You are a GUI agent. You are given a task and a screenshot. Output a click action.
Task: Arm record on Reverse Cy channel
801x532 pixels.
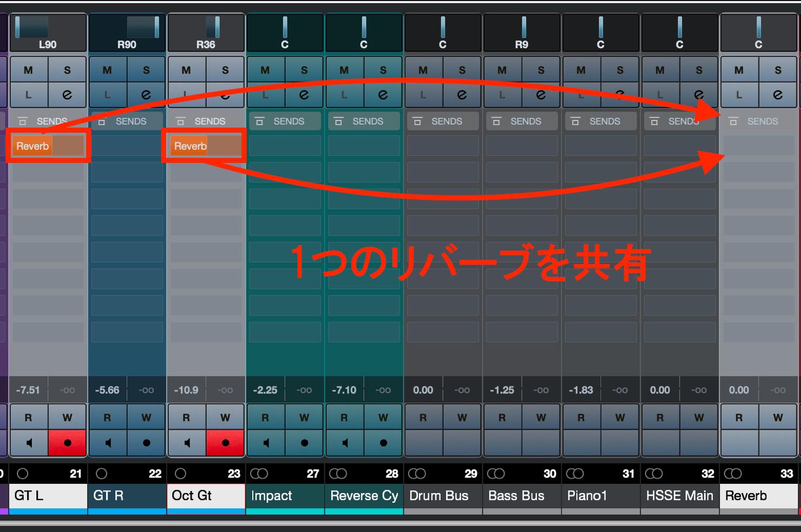pos(383,443)
